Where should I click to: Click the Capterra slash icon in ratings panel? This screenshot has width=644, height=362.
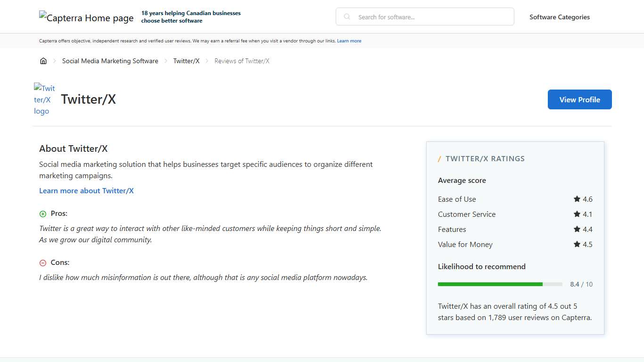pyautogui.click(x=439, y=159)
